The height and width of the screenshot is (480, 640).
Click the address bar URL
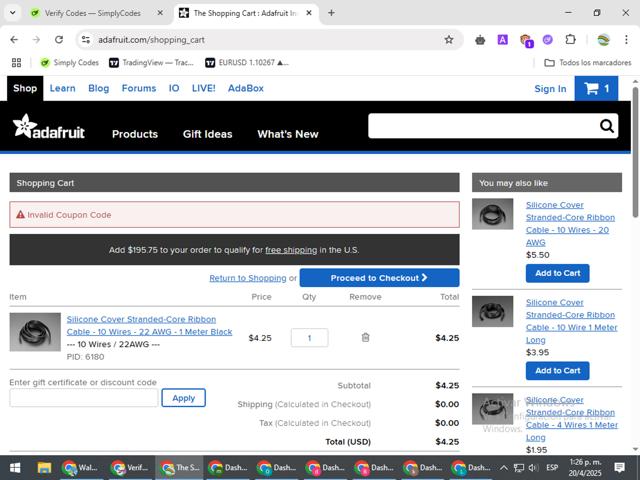(x=151, y=40)
